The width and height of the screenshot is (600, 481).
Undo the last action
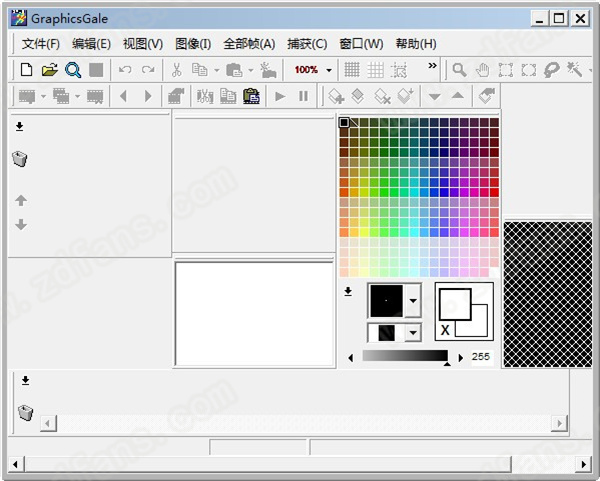125,70
